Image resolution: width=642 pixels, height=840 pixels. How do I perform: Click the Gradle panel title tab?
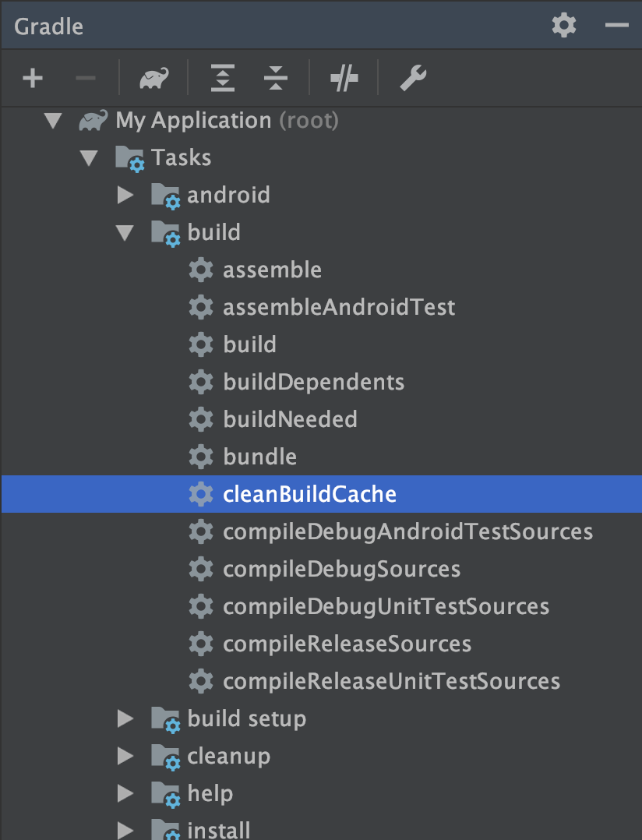pyautogui.click(x=48, y=25)
